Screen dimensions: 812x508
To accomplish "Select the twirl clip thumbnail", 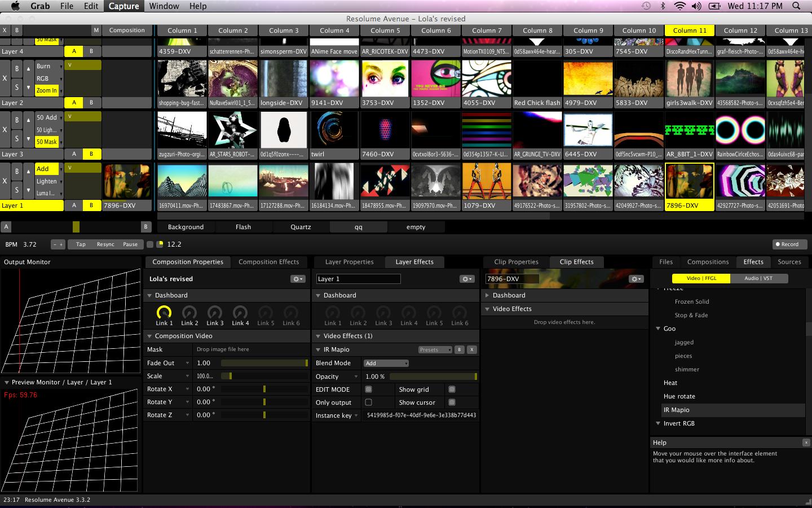I will pyautogui.click(x=334, y=130).
